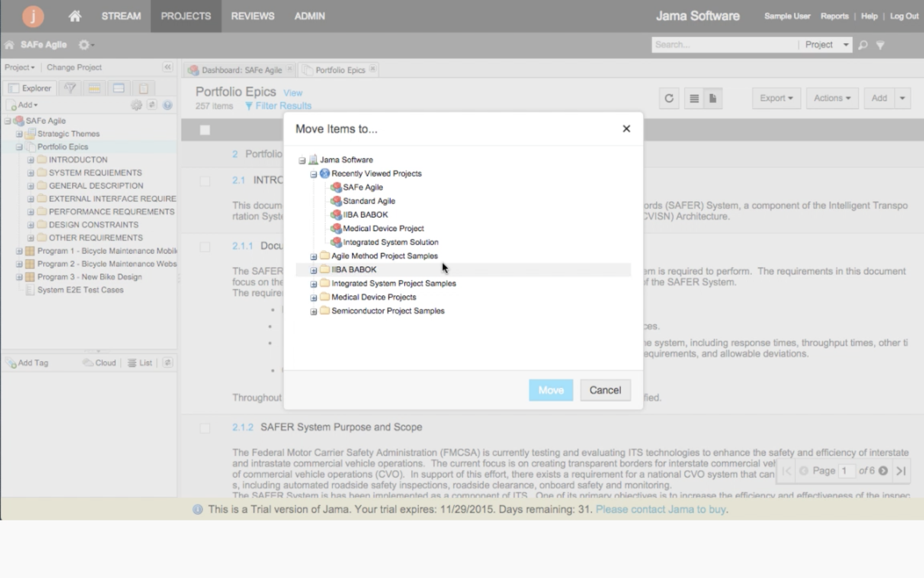924x578 pixels.
Task: Expand Integrated System Project Samples folder
Action: 313,284
